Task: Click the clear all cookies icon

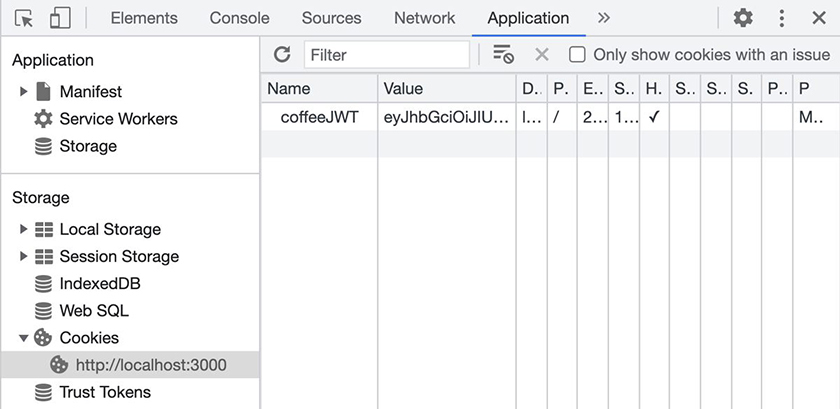Action: [503, 55]
